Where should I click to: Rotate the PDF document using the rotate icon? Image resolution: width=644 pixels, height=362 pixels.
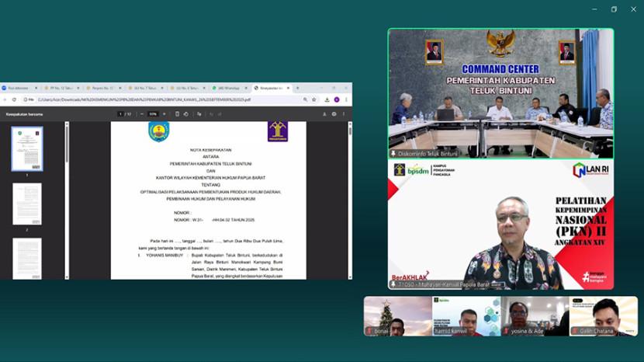[x=186, y=114]
